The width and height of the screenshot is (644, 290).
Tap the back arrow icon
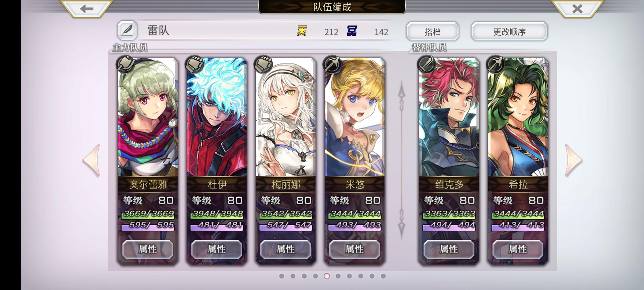[x=86, y=9]
